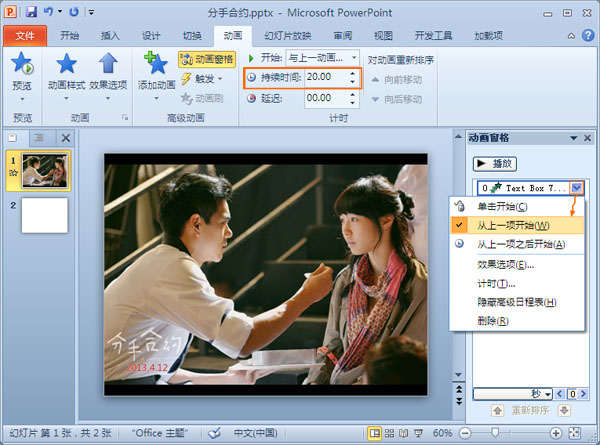Open the File (文件) tab
The height and width of the screenshot is (445, 600).
tap(25, 36)
